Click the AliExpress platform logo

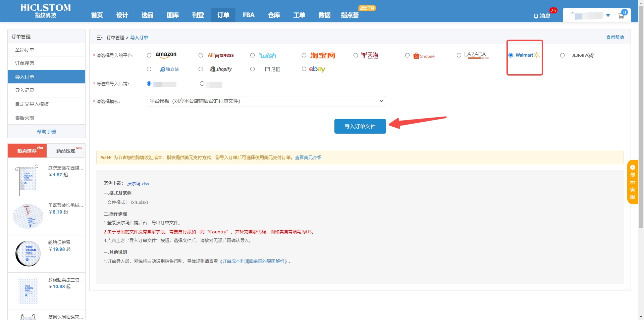221,55
